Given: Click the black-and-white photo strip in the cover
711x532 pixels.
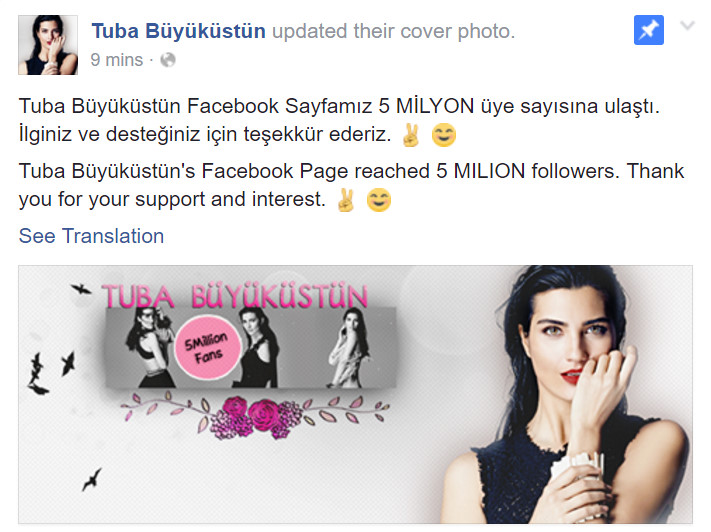Looking at the screenshot, I should pyautogui.click(x=251, y=347).
